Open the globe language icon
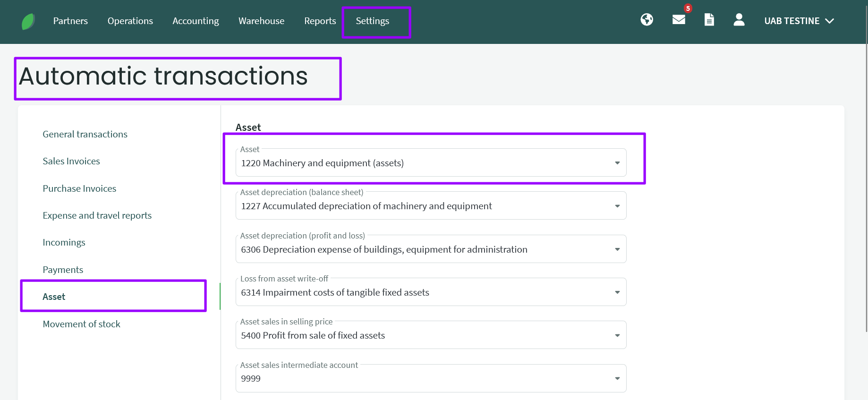This screenshot has height=400, width=868. (x=647, y=20)
